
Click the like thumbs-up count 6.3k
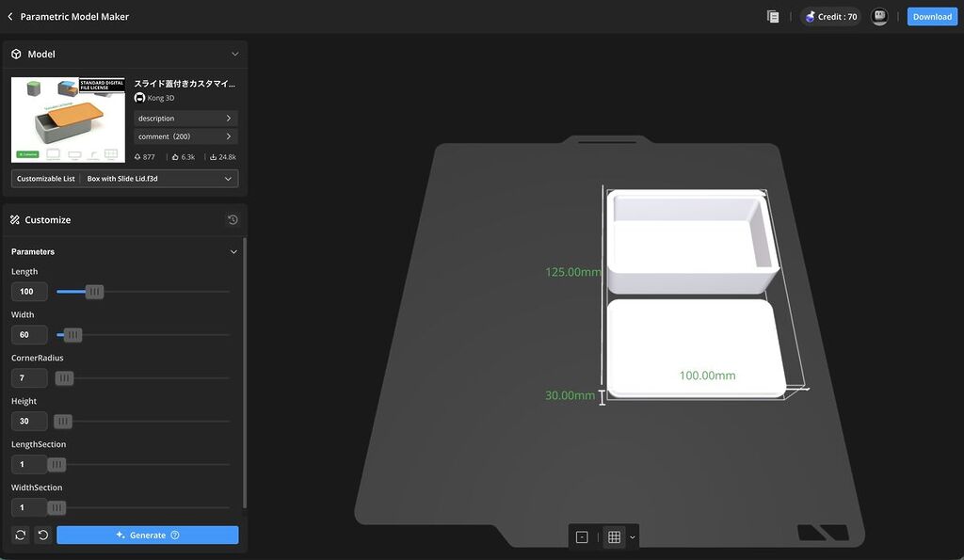pos(183,157)
